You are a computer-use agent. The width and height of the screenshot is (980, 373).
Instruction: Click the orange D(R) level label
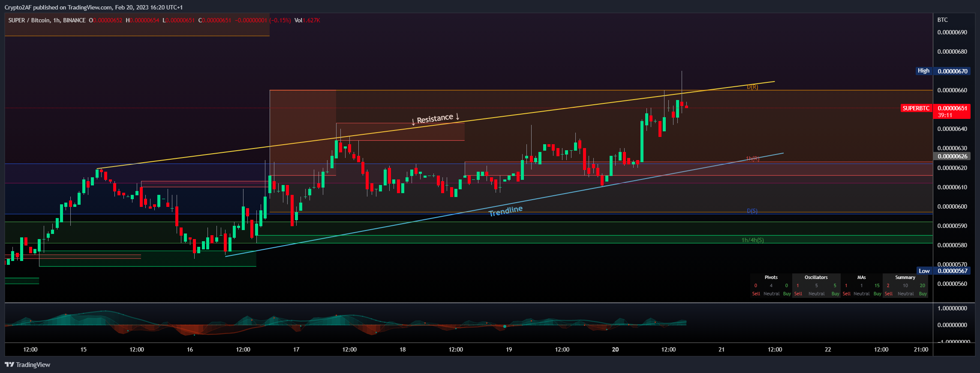(752, 87)
